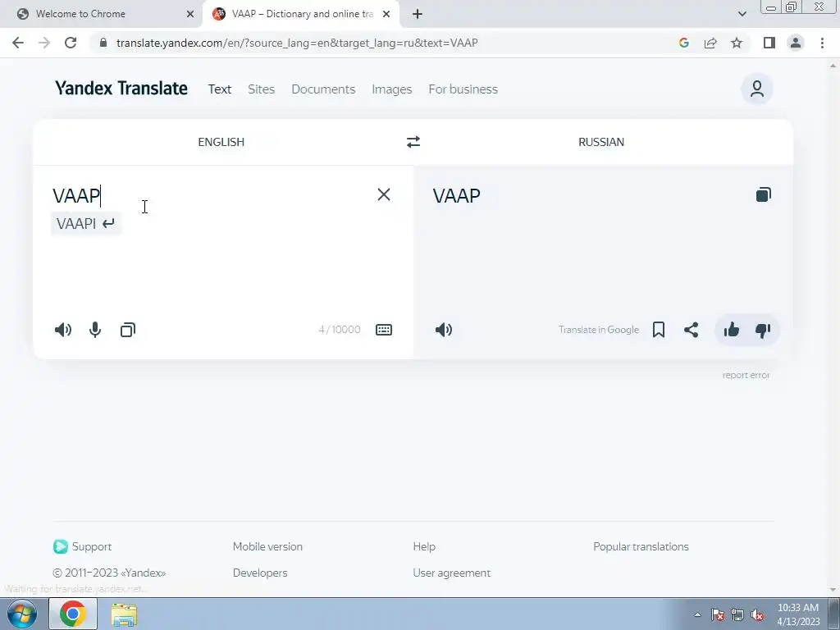Open a new browser tab
This screenshot has width=840, height=630.
click(x=418, y=14)
